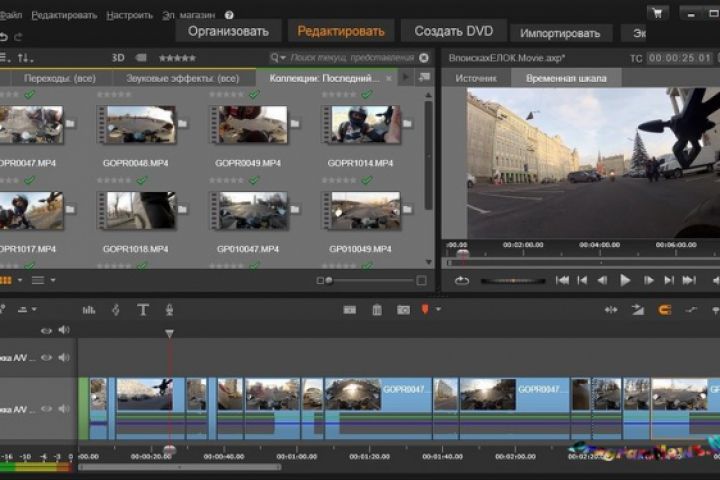Screen dimensions: 720x480
Task: Open the Файл menu
Action: [10, 15]
